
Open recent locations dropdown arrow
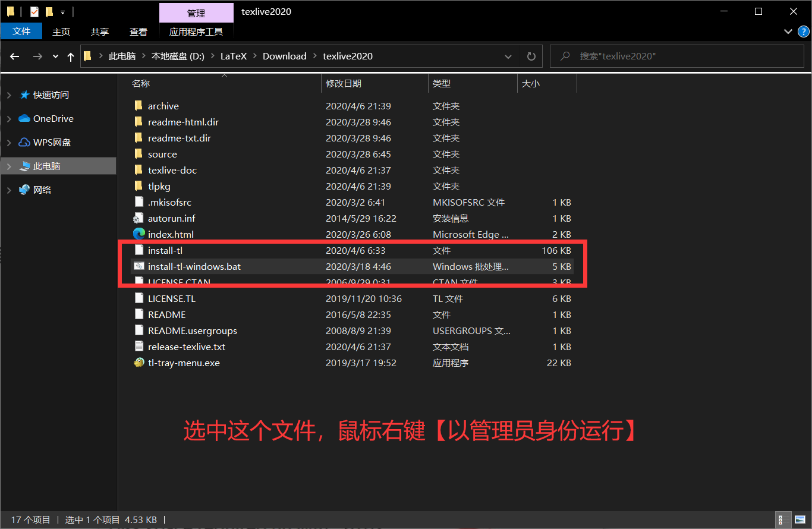click(x=56, y=56)
